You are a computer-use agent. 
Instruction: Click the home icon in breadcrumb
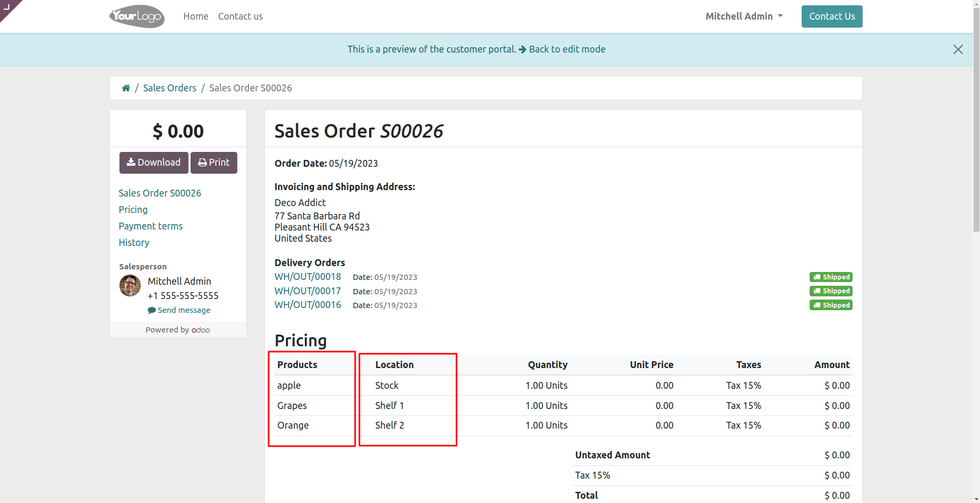(x=126, y=88)
